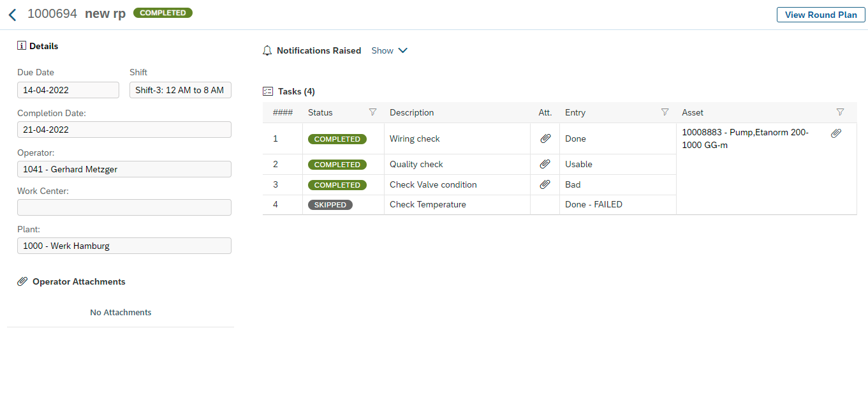Click the View Round Plan button
Image resolution: width=868 pixels, height=418 pixels.
coord(820,15)
